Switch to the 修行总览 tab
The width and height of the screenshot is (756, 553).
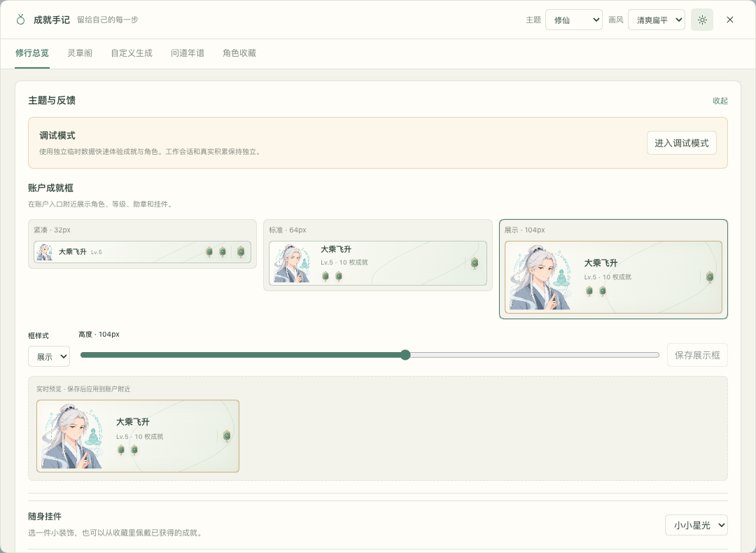31,53
